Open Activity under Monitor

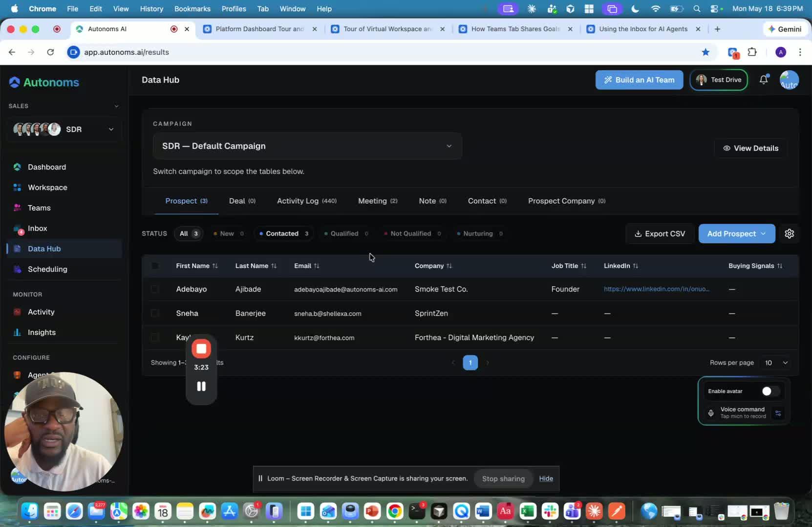41,312
